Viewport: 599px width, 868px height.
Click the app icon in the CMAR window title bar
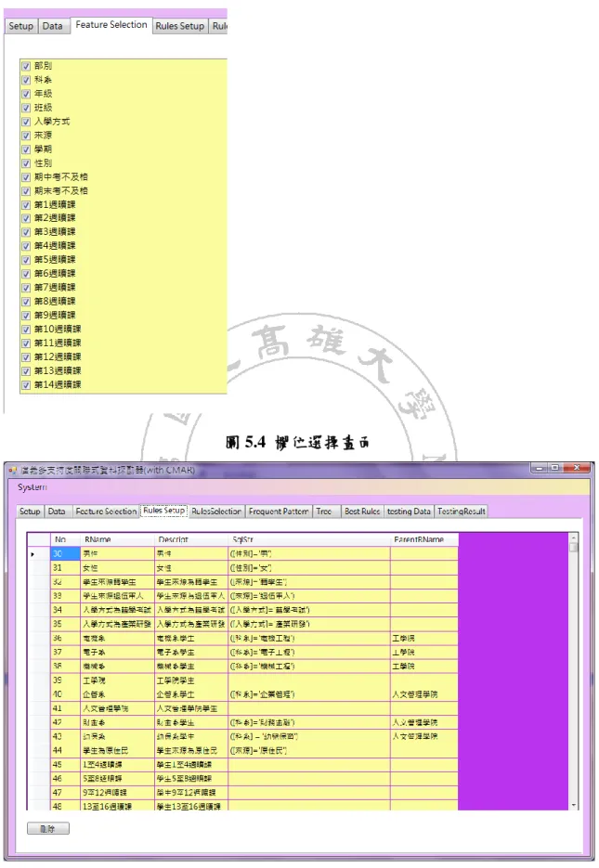[13, 471]
